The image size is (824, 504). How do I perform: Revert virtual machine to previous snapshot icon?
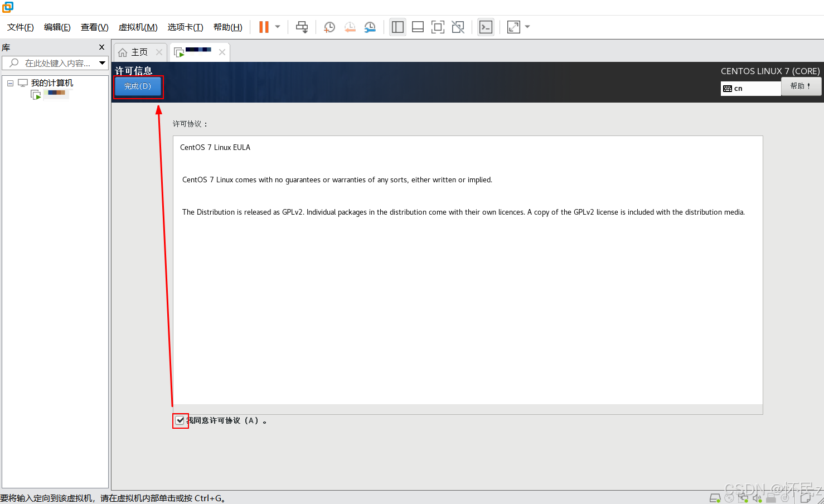tap(350, 27)
